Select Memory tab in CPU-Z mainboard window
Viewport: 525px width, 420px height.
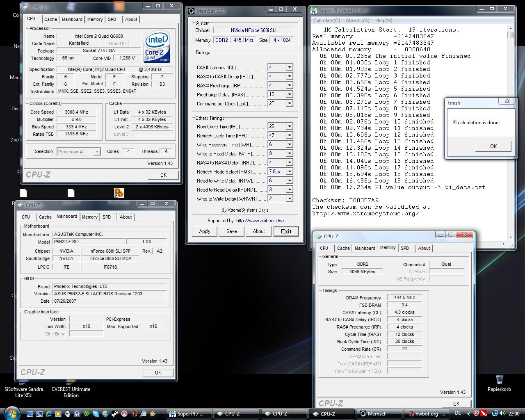tap(89, 217)
